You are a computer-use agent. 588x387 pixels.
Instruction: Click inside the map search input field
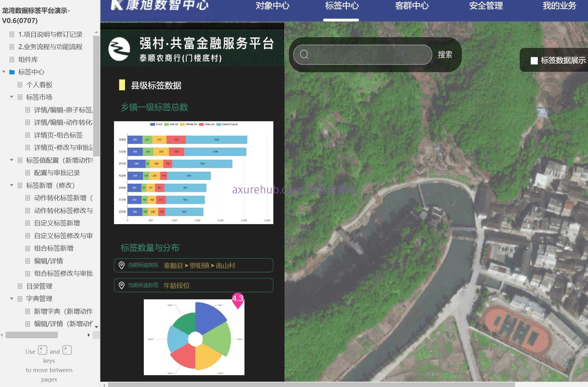click(x=360, y=54)
